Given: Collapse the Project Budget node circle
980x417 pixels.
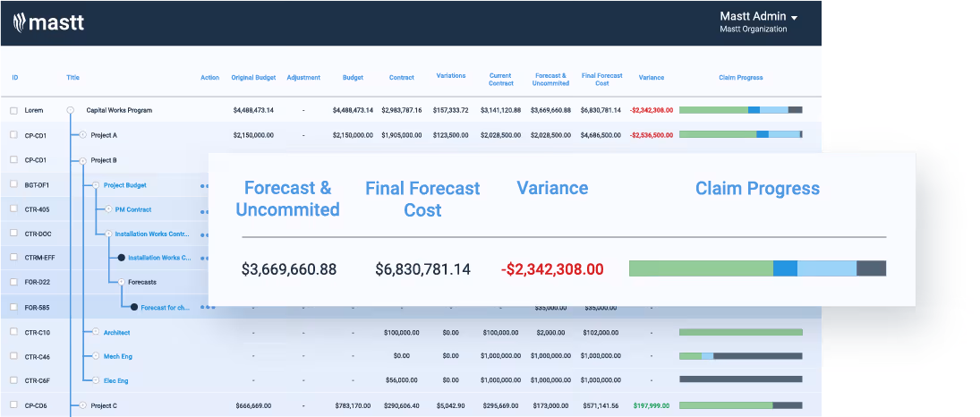Looking at the screenshot, I should click(96, 185).
